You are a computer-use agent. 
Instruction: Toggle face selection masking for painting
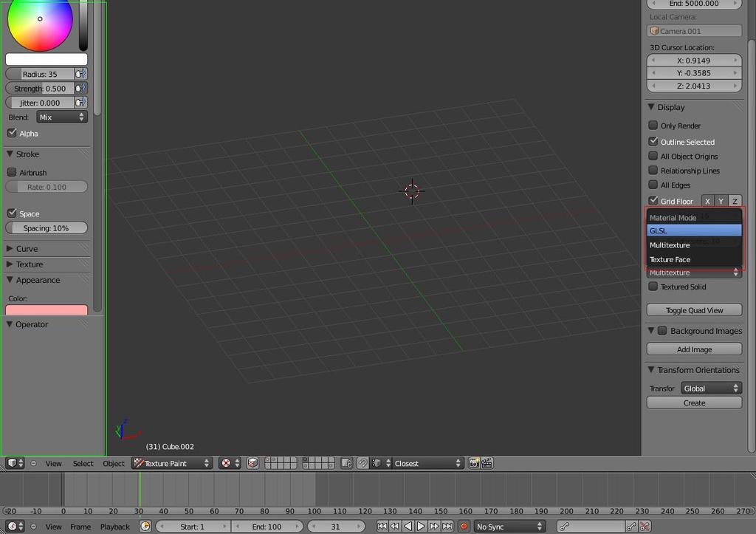click(x=252, y=463)
